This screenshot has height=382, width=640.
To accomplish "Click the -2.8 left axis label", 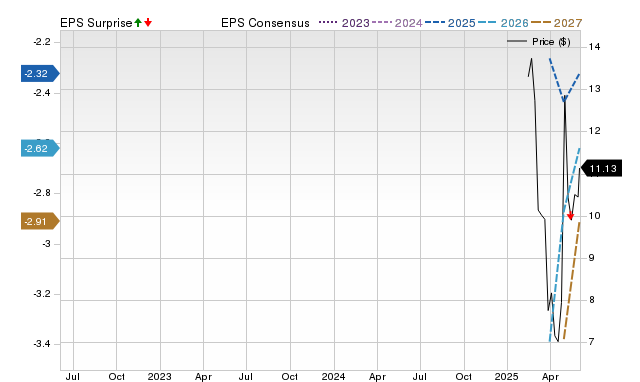I will tap(42, 193).
